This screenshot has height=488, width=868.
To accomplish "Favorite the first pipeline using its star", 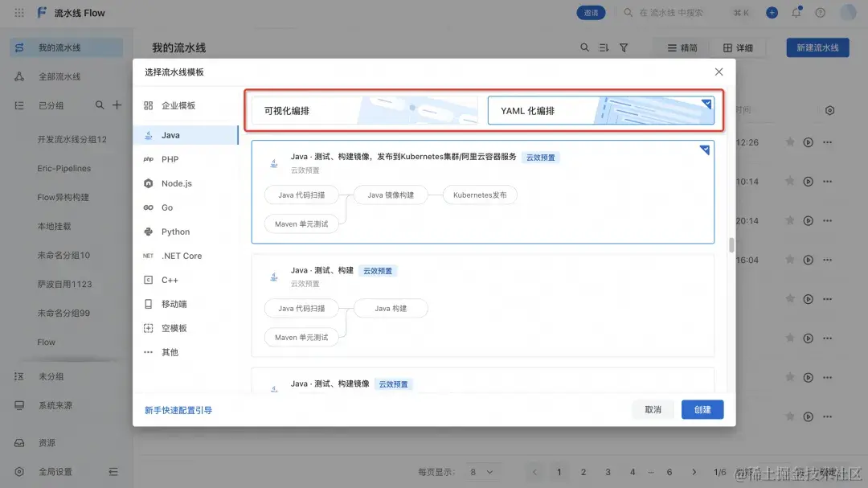I will pyautogui.click(x=789, y=142).
